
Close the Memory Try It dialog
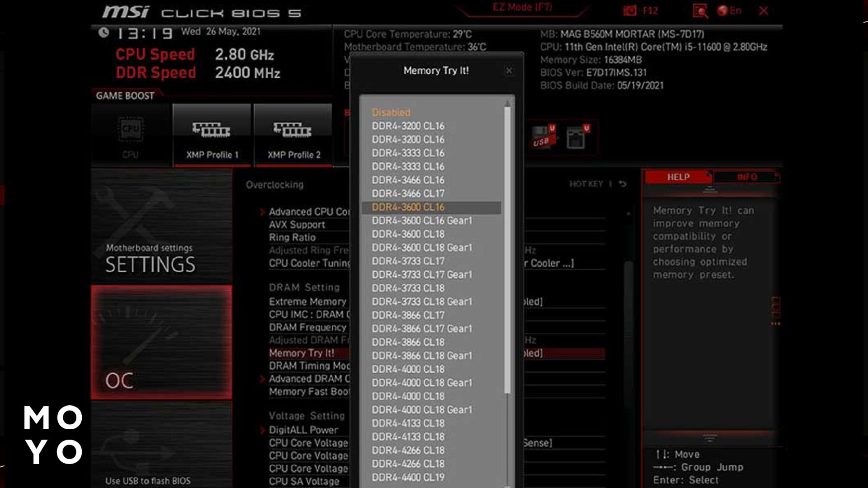(509, 70)
